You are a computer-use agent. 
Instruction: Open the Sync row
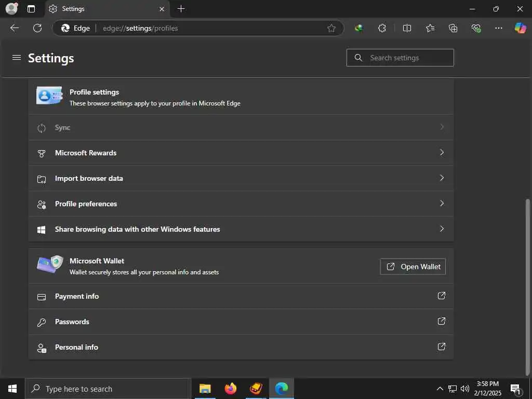click(x=241, y=128)
